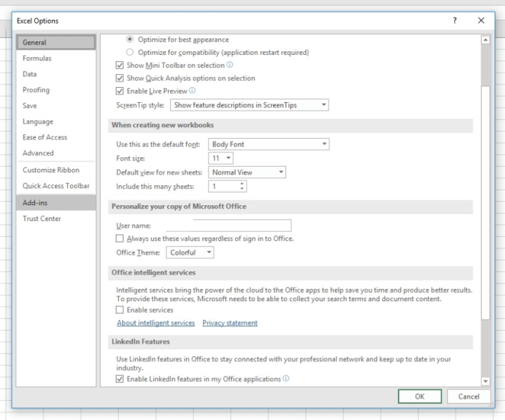Enable intelligent services checkbox
Image resolution: width=505 pixels, height=420 pixels.
click(x=120, y=310)
